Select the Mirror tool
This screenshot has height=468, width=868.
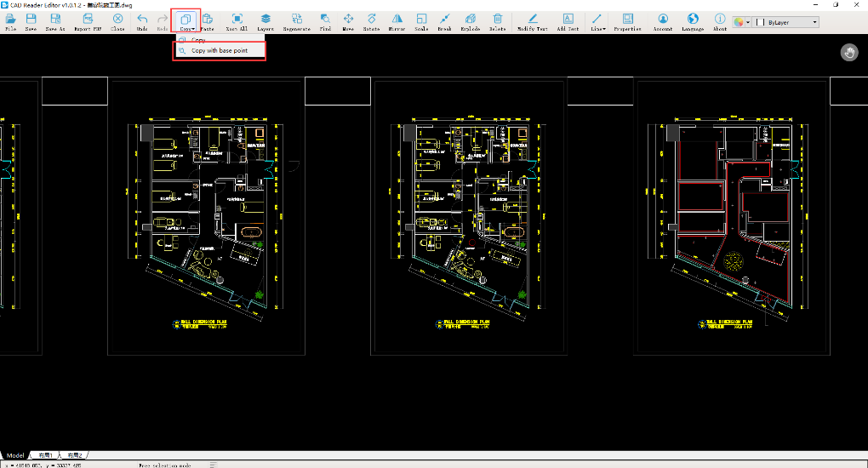[397, 20]
